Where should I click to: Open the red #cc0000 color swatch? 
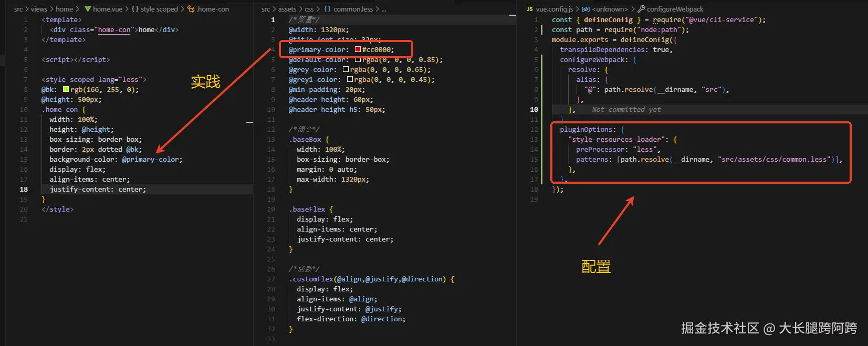coord(358,49)
